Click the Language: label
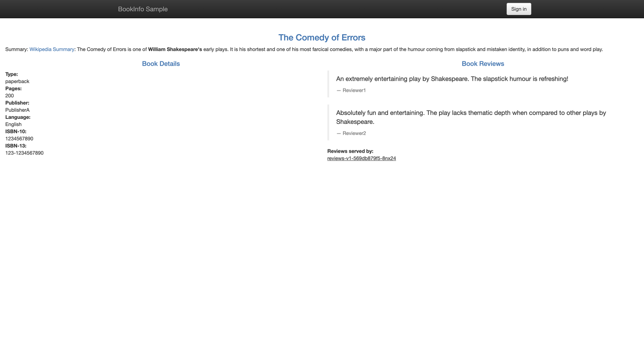The height and width of the screenshot is (363, 644). [x=18, y=117]
